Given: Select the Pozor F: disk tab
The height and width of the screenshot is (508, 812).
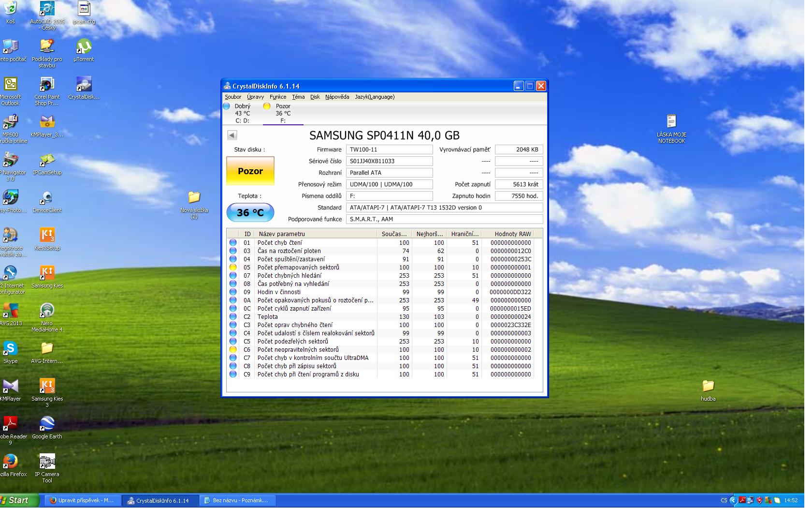Looking at the screenshot, I should point(283,113).
